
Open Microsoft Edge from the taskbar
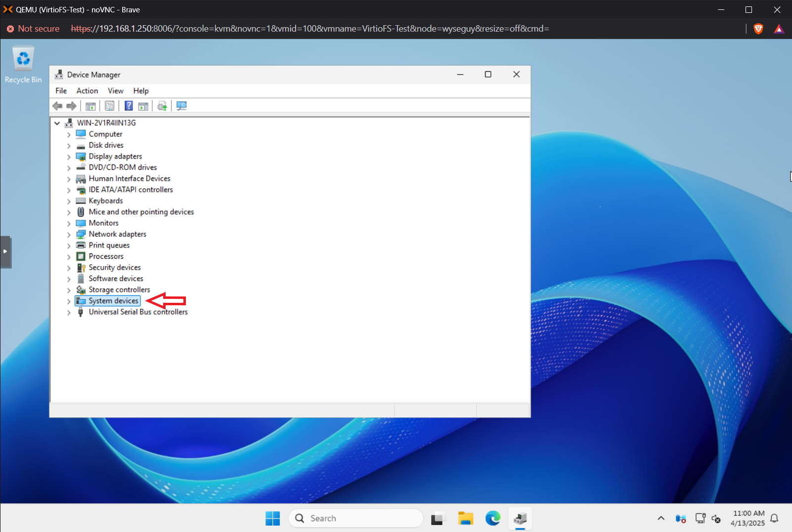pos(492,518)
